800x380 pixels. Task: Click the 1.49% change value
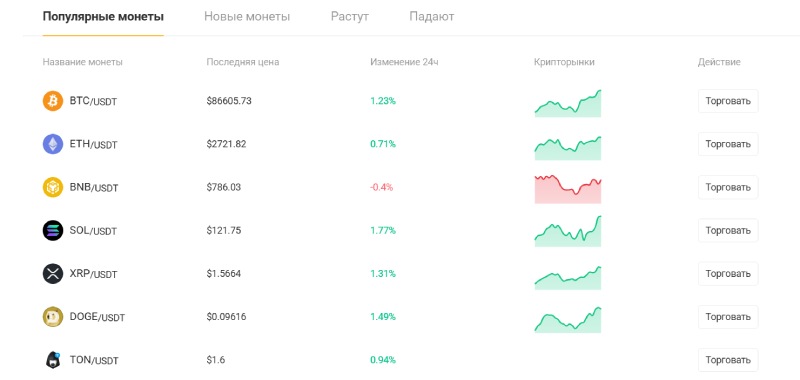tap(383, 317)
